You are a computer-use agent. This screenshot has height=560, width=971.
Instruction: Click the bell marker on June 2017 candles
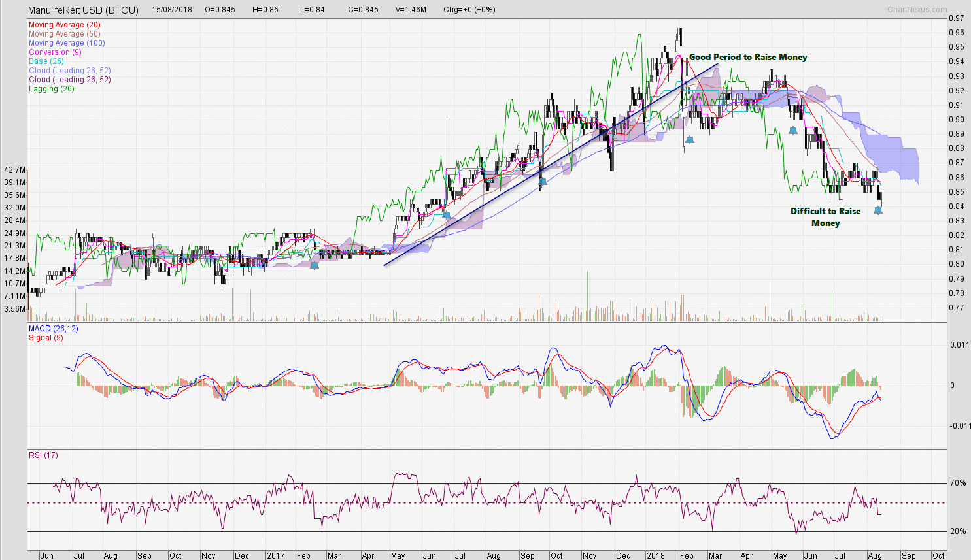pyautogui.click(x=447, y=214)
